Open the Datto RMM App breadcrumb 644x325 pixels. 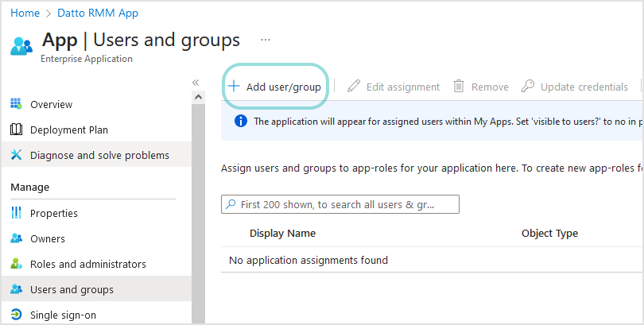(x=98, y=14)
